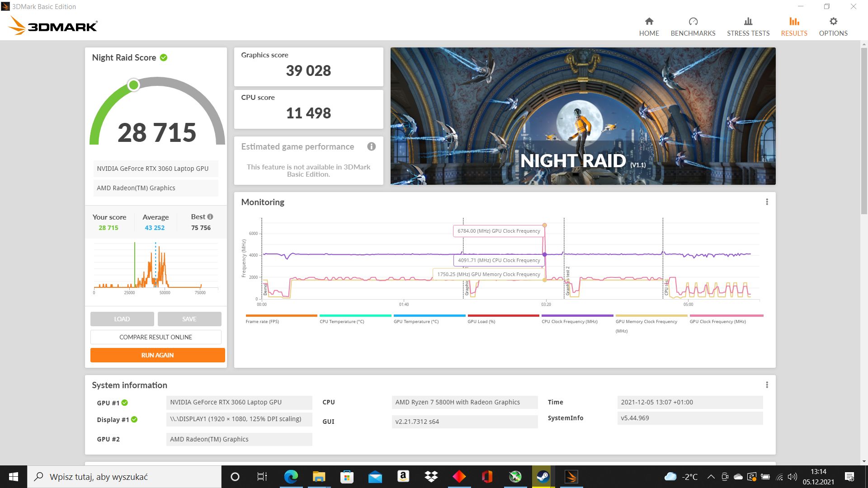Open Steam from taskbar
The width and height of the screenshot is (868, 488).
(543, 477)
